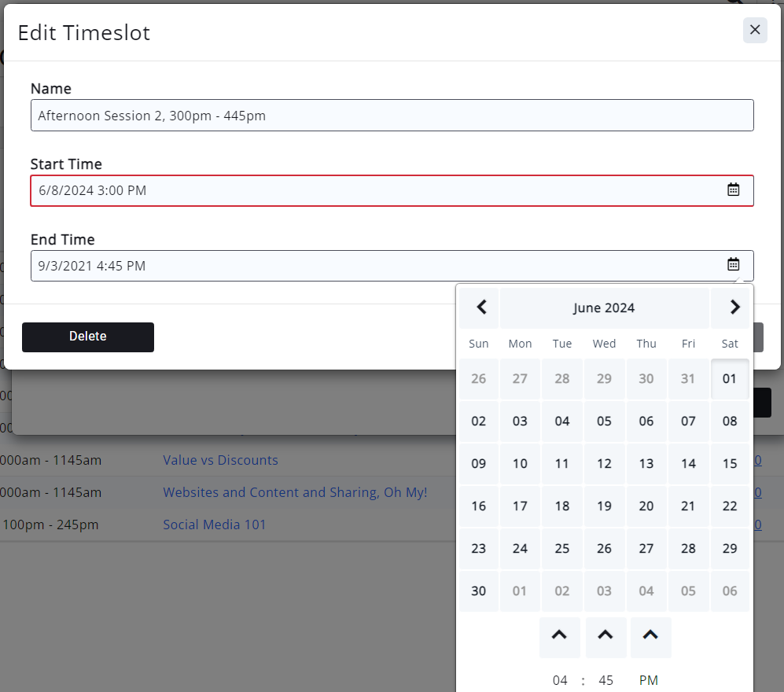784x692 pixels.
Task: Increment the minute value with the up arrow
Action: (605, 637)
